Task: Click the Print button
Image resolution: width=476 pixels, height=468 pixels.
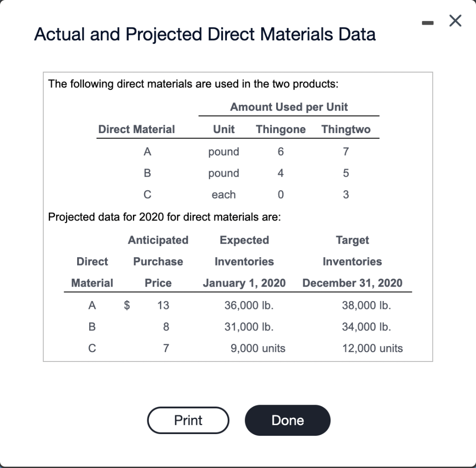Action: tap(188, 421)
